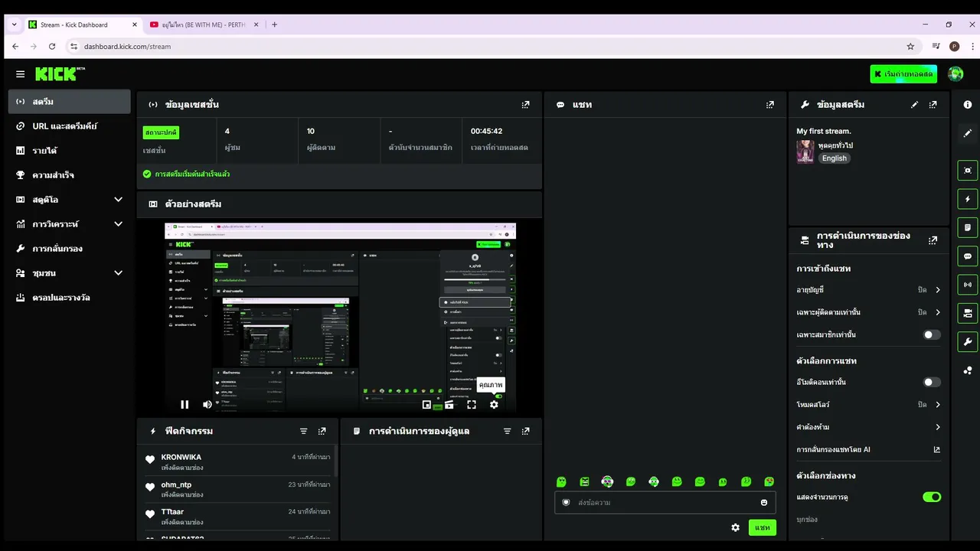Bookmark this page with the star icon
This screenshot has width=980, height=551.
[910, 47]
